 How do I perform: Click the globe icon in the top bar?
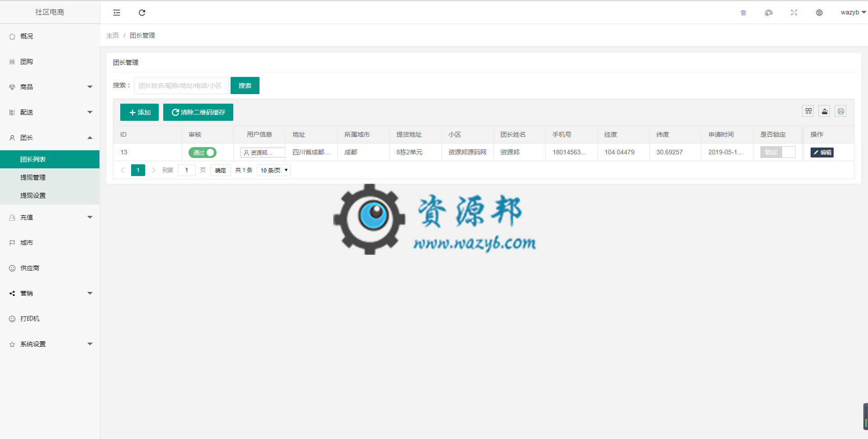(819, 13)
